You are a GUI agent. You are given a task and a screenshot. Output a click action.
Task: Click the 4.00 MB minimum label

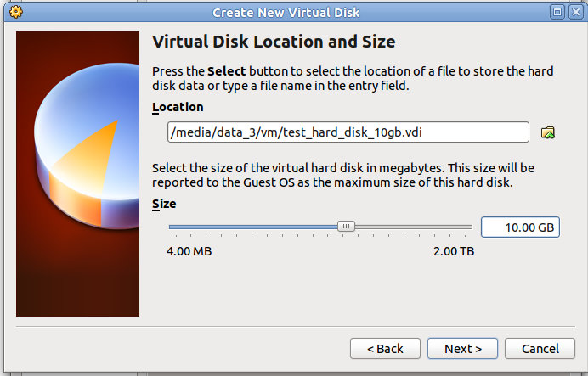[189, 251]
